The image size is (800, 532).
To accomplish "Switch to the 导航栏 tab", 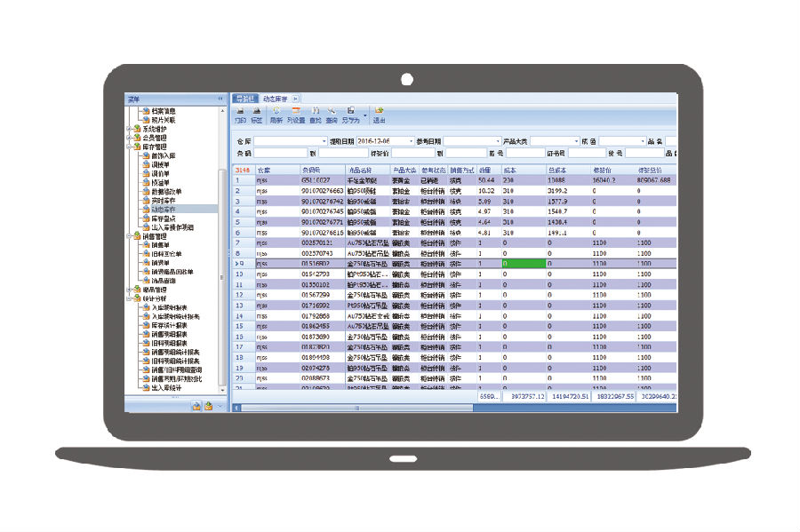I will point(244,98).
